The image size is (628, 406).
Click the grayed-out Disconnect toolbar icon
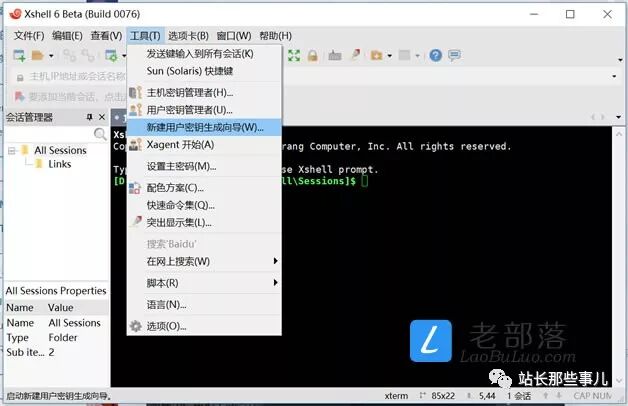(88, 56)
